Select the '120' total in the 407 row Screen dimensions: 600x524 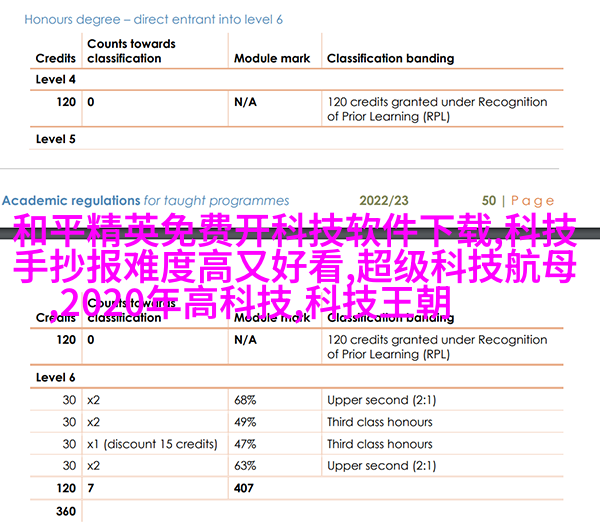point(66,488)
